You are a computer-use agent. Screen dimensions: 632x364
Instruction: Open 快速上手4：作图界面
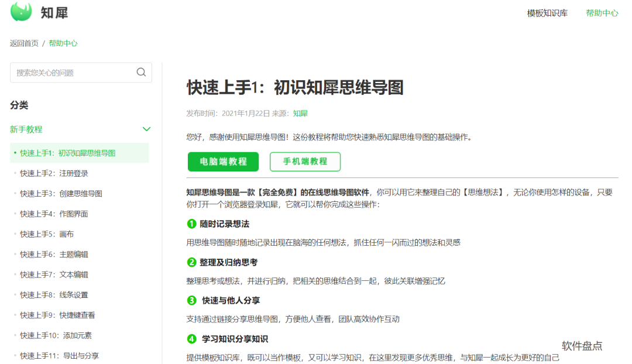pos(54,214)
